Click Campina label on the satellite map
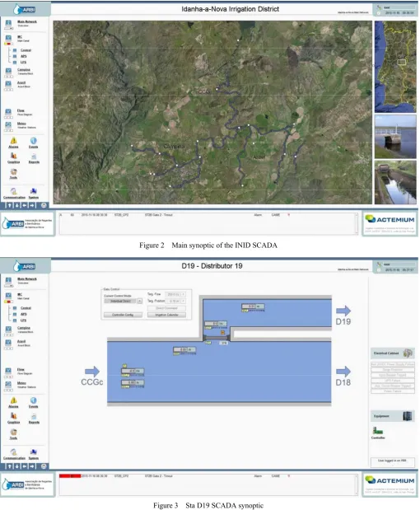The width and height of the screenshot is (420, 510). click(x=174, y=147)
